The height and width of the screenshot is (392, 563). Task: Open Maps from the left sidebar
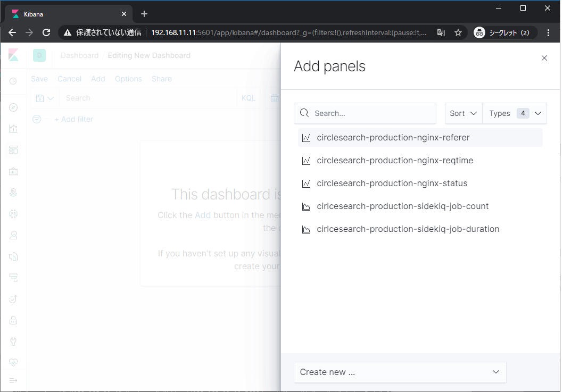coord(13,193)
